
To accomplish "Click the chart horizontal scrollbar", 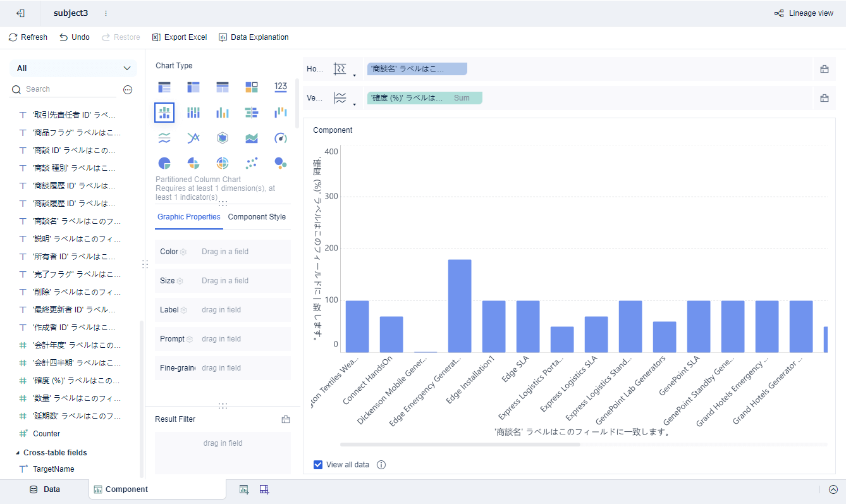I will tap(460, 445).
